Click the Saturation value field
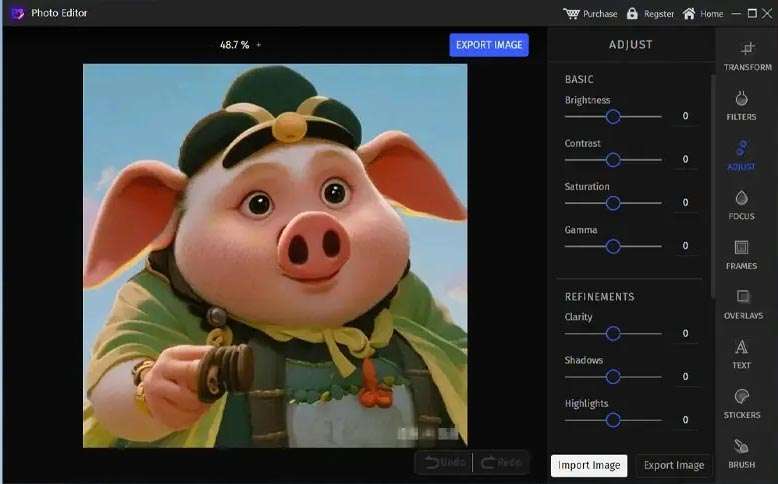Image resolution: width=778 pixels, height=484 pixels. tap(685, 203)
